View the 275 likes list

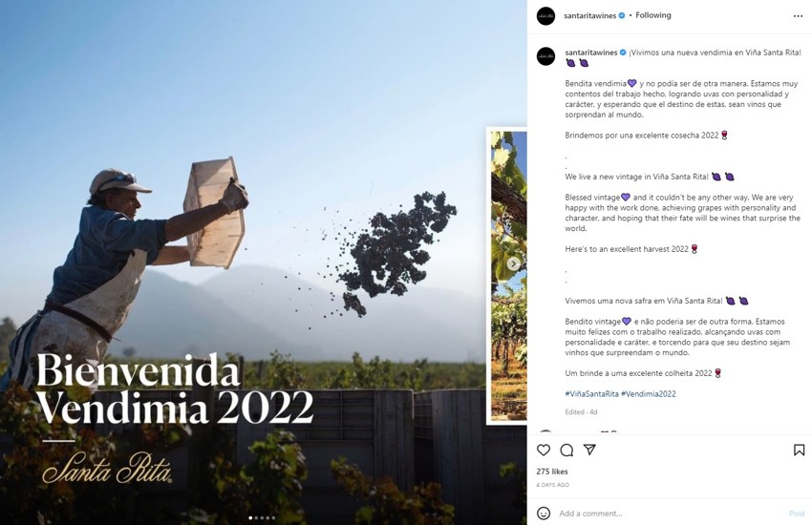point(552,472)
